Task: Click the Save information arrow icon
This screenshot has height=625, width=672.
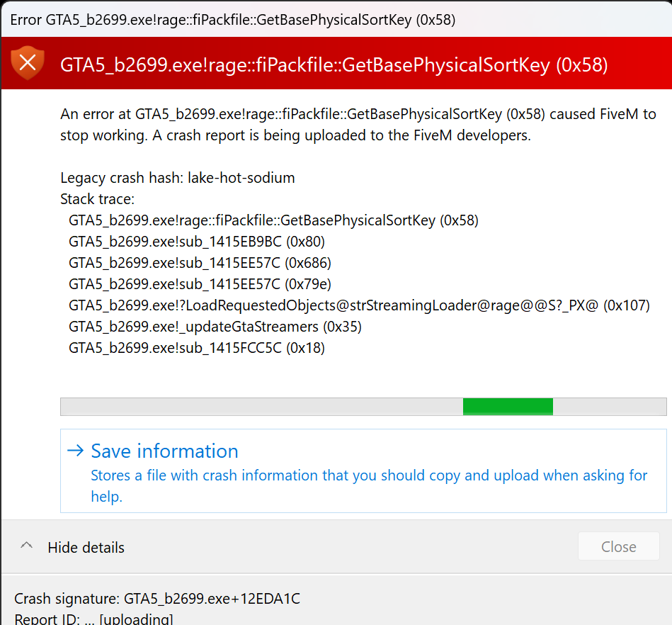Action: pyautogui.click(x=75, y=451)
